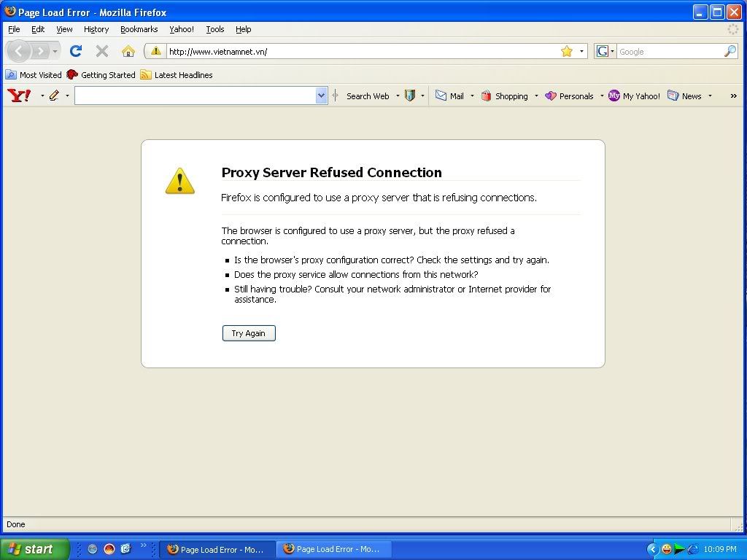Open Yahoo Personals from toolbar
Screen dimensions: 747x560
(x=570, y=96)
